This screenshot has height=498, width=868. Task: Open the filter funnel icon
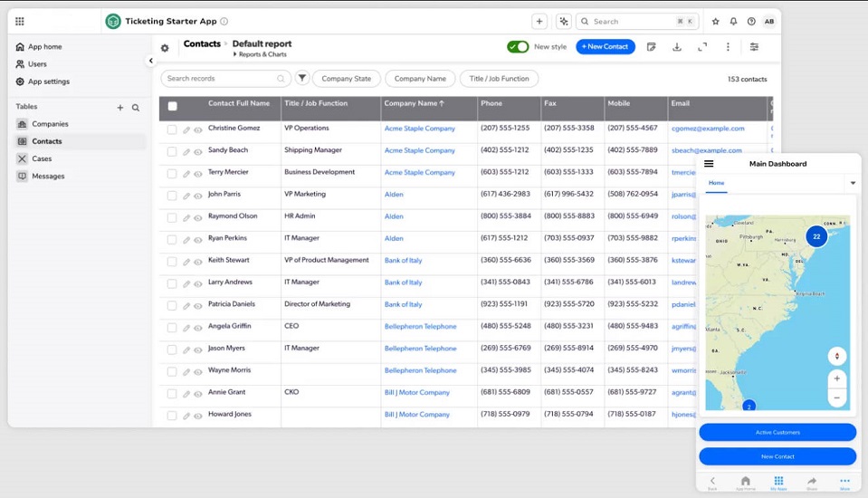(x=302, y=79)
